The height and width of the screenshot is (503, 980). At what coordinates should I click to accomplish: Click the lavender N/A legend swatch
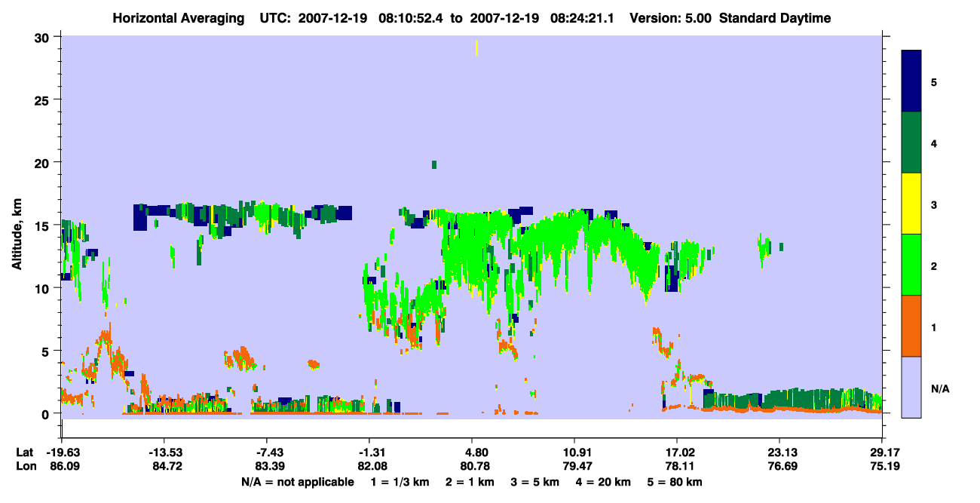[x=911, y=387]
